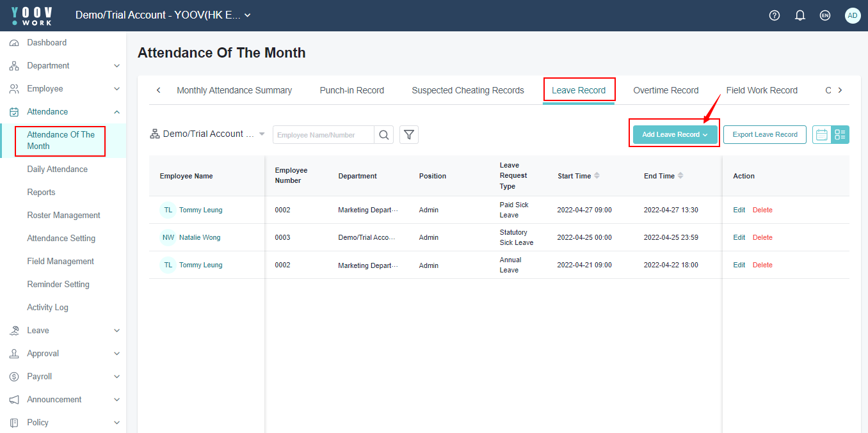The width and height of the screenshot is (868, 433).
Task: Click the EN language switcher icon
Action: click(x=825, y=15)
